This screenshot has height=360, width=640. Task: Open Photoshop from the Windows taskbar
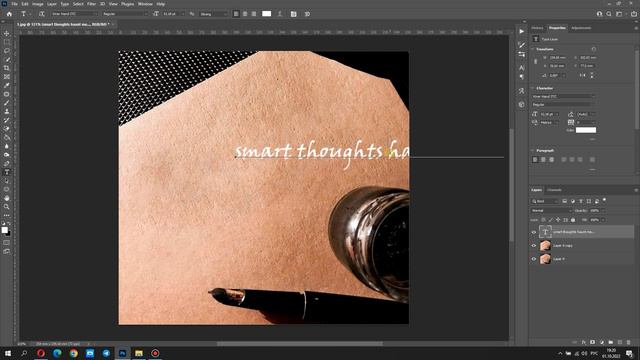click(122, 353)
